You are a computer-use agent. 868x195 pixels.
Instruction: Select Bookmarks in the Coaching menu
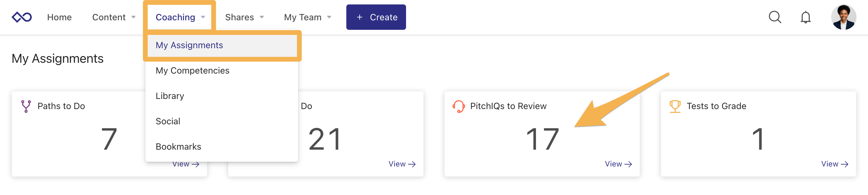click(x=178, y=146)
